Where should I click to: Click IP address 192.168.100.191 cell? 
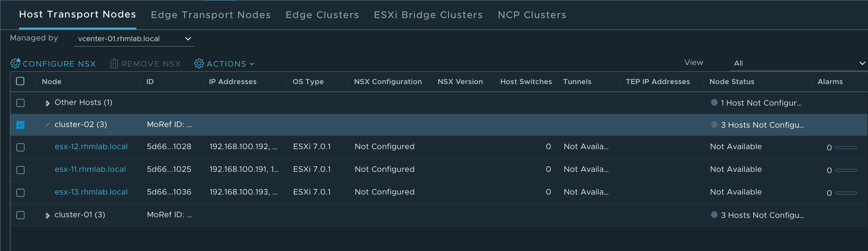point(244,169)
